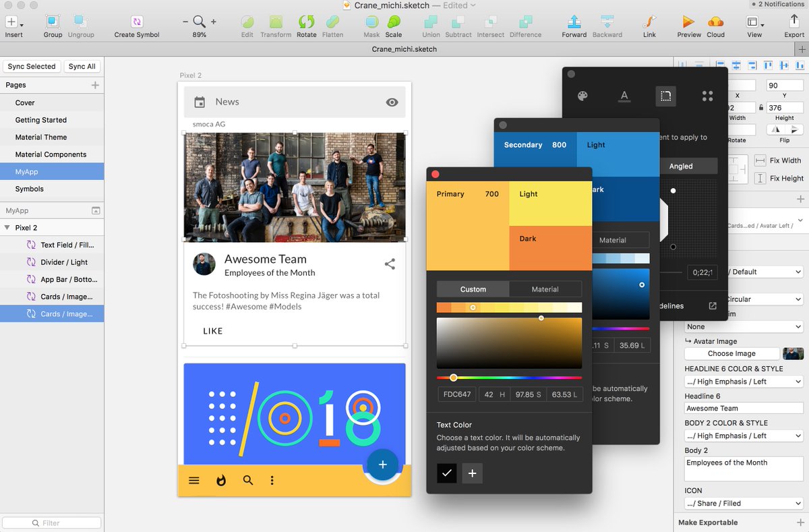
Task: Click the Transform toolbar icon
Action: coord(276,22)
